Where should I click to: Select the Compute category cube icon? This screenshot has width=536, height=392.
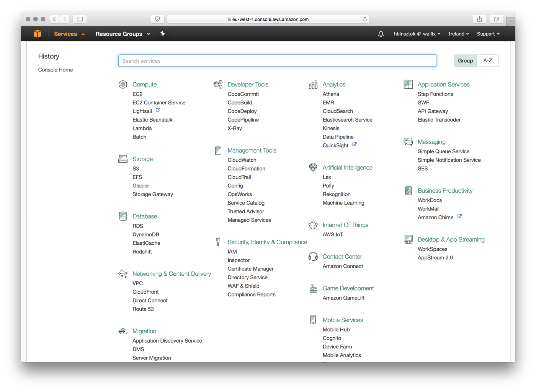123,84
